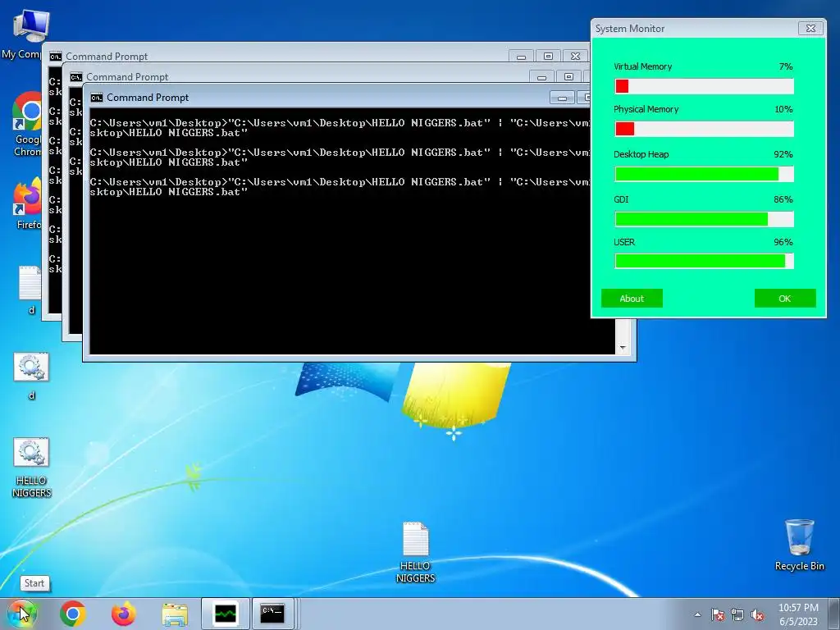Viewport: 840px width, 630px height.
Task: Minimize the middle Command Prompt window
Action: [x=541, y=77]
